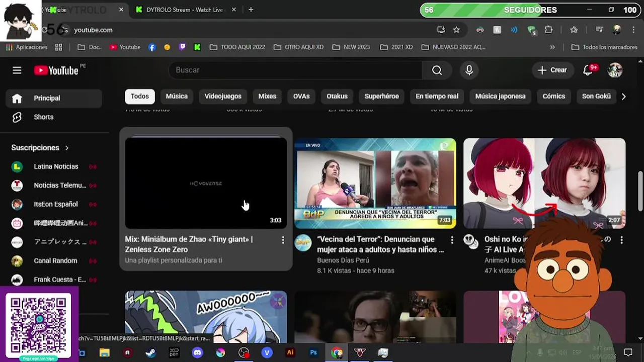Open the Chrome apps grid icon
Screen dimensions: 644x362
[58, 47]
